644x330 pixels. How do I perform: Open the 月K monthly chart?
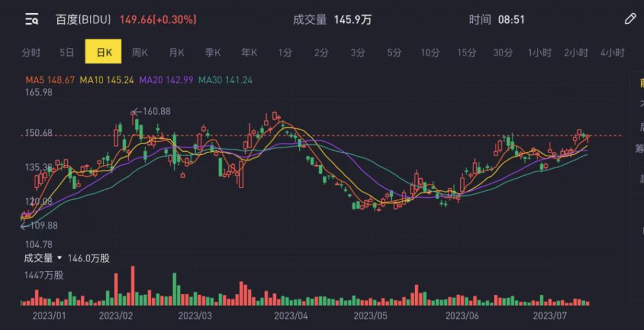176,53
